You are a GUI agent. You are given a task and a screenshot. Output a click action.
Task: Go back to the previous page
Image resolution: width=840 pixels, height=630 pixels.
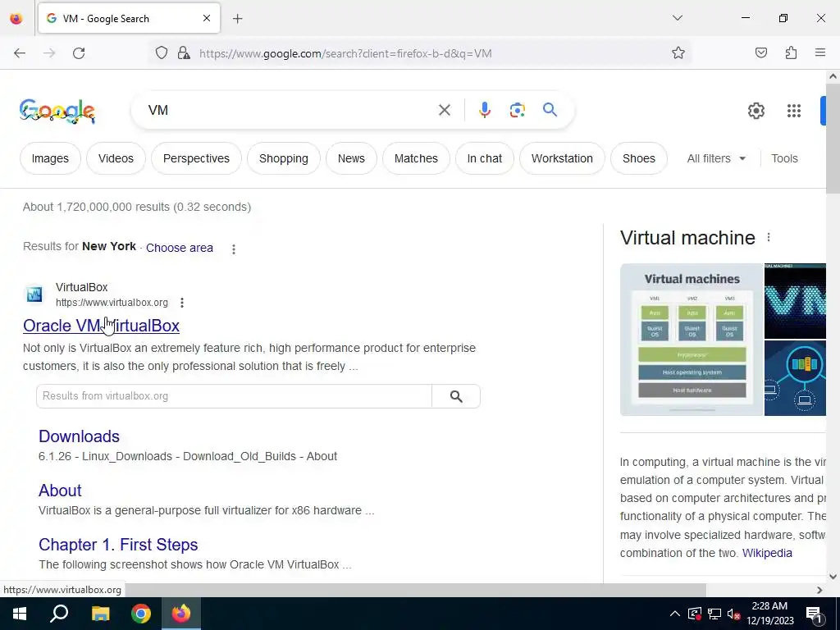(x=20, y=53)
